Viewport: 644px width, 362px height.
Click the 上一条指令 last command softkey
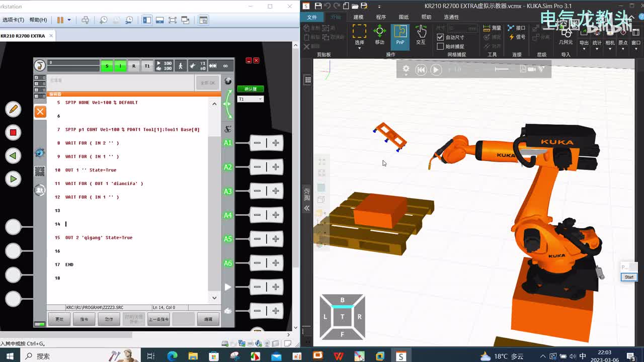(158, 319)
